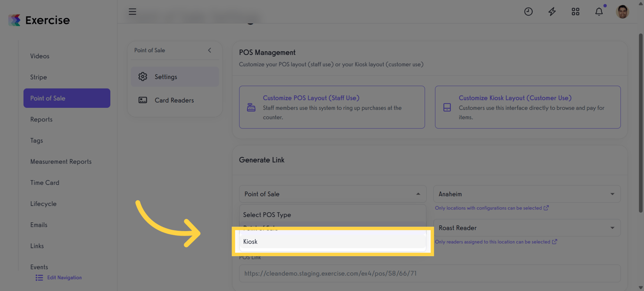Switch to Reports in the sidebar

[41, 119]
